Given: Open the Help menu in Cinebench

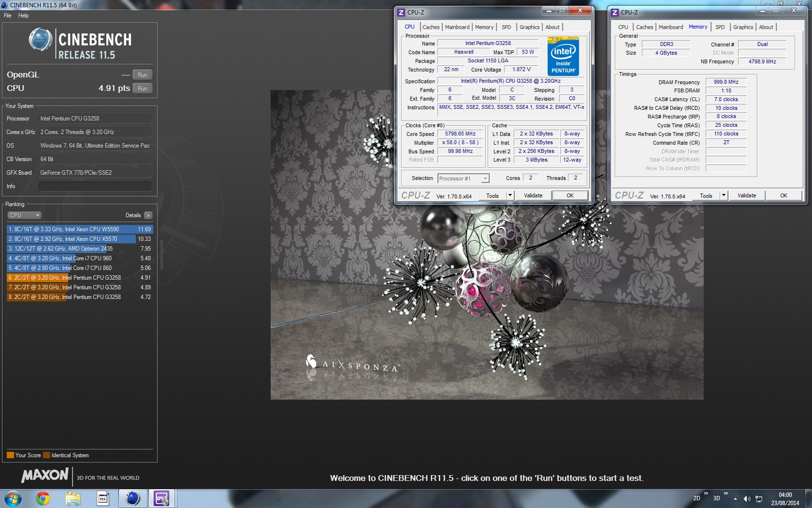Looking at the screenshot, I should (23, 15).
